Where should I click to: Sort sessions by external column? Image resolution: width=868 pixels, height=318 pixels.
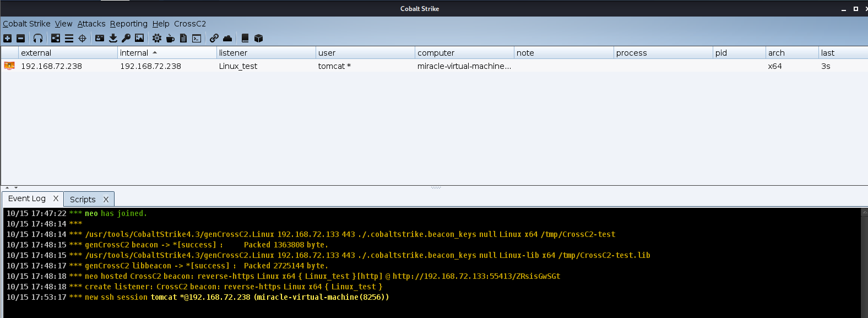[68, 53]
